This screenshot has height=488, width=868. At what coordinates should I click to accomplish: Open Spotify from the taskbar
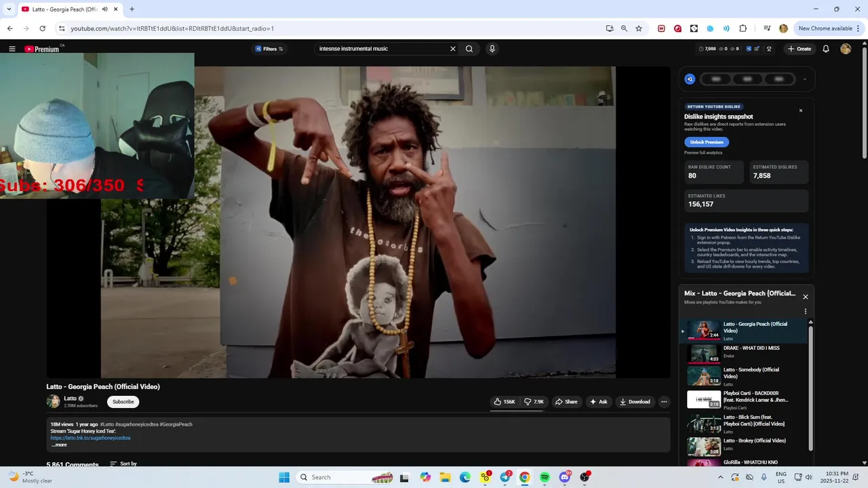point(545,477)
